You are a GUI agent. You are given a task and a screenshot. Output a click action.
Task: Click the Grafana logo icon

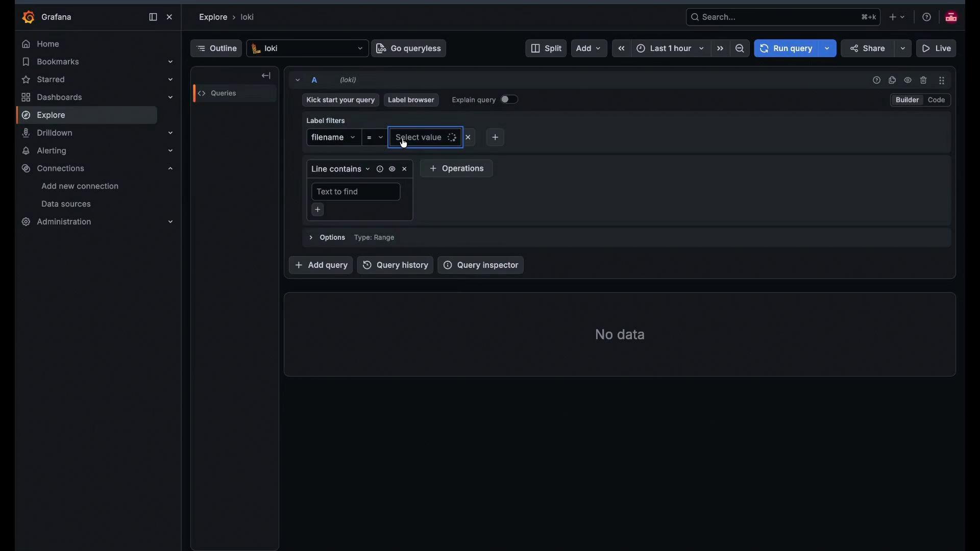[29, 17]
